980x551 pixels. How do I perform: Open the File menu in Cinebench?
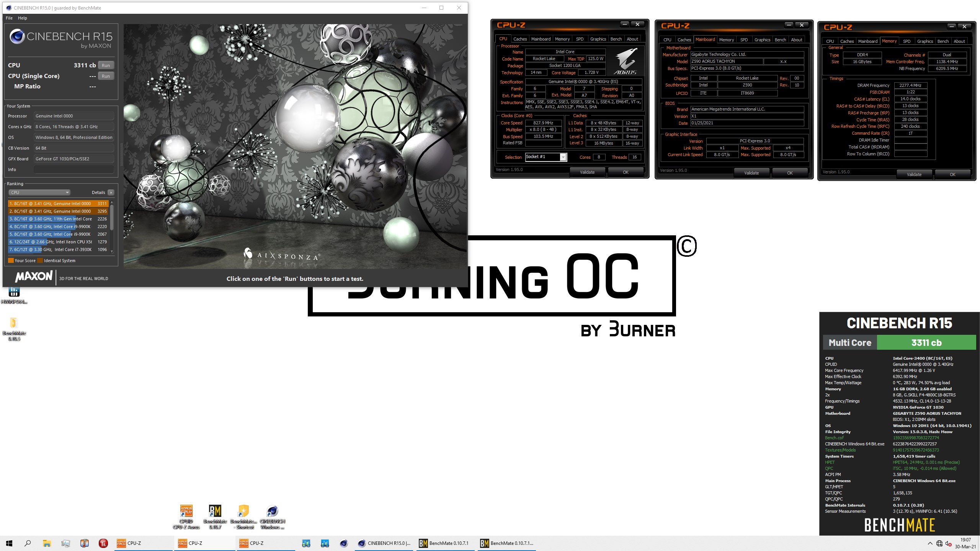tap(9, 18)
